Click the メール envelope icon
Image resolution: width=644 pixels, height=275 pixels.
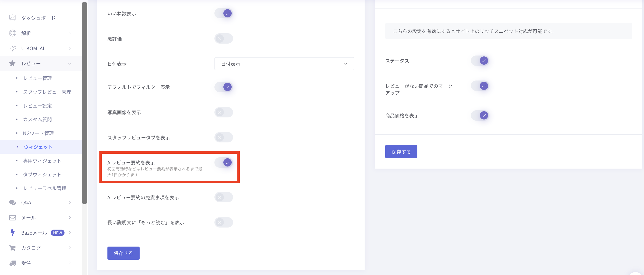[x=12, y=218]
